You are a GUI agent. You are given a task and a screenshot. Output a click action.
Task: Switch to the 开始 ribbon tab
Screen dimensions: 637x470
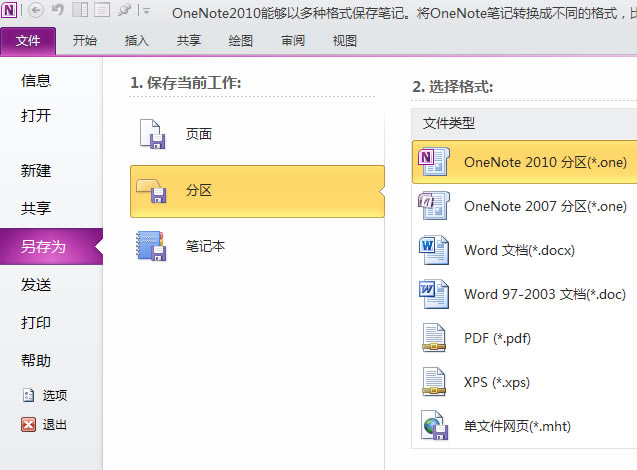84,41
